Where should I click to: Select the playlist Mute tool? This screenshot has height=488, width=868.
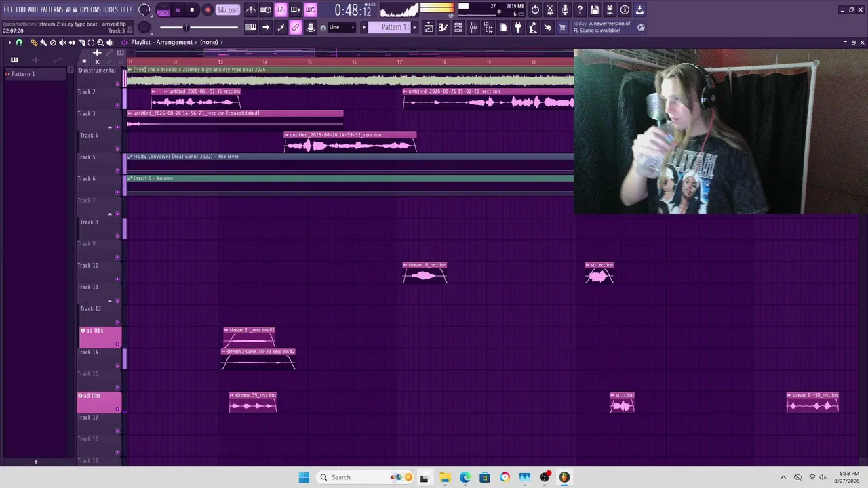point(62,43)
